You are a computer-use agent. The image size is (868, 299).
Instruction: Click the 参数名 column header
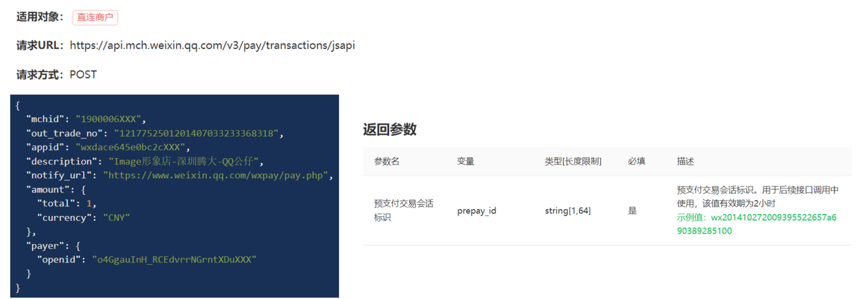386,161
